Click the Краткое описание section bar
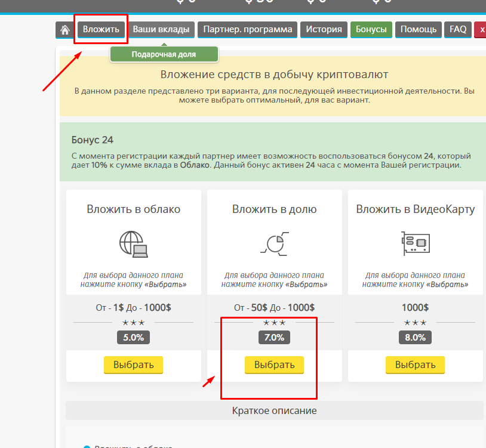The width and height of the screenshot is (486, 448). point(275,410)
